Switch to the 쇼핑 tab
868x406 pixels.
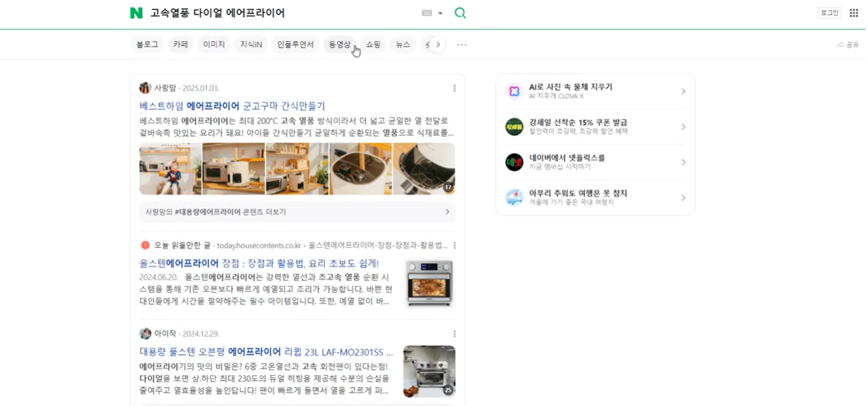374,45
